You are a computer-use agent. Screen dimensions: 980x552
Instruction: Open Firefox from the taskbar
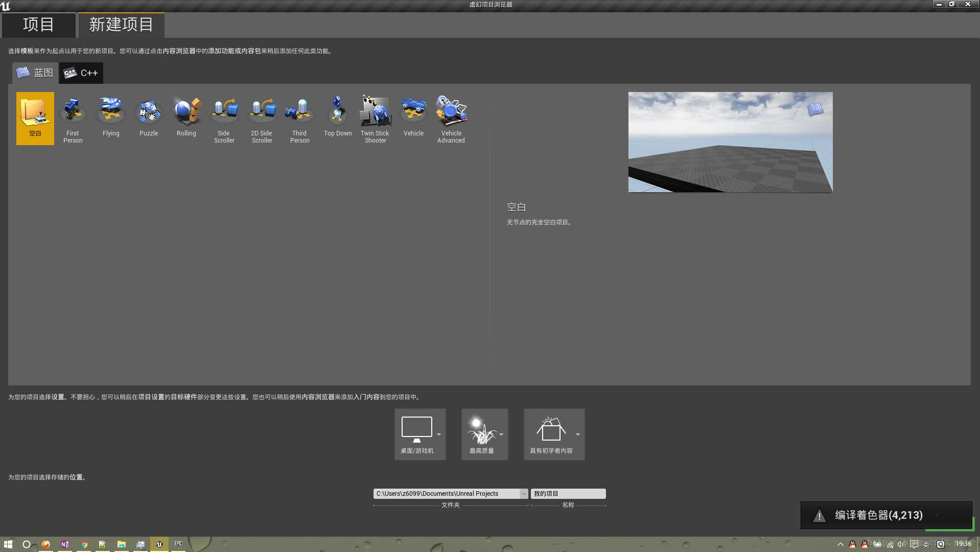[x=46, y=544]
